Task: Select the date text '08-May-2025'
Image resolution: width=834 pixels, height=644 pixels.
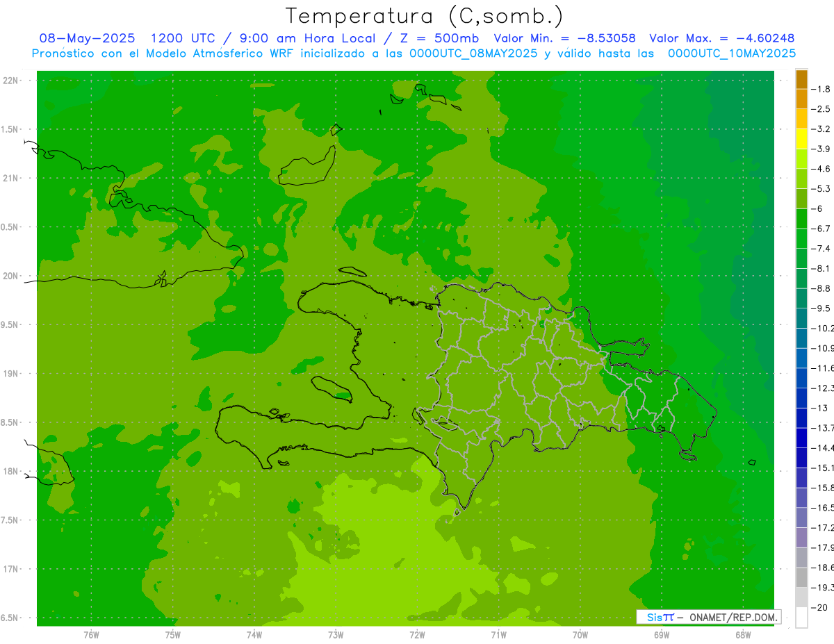Action: (x=87, y=38)
